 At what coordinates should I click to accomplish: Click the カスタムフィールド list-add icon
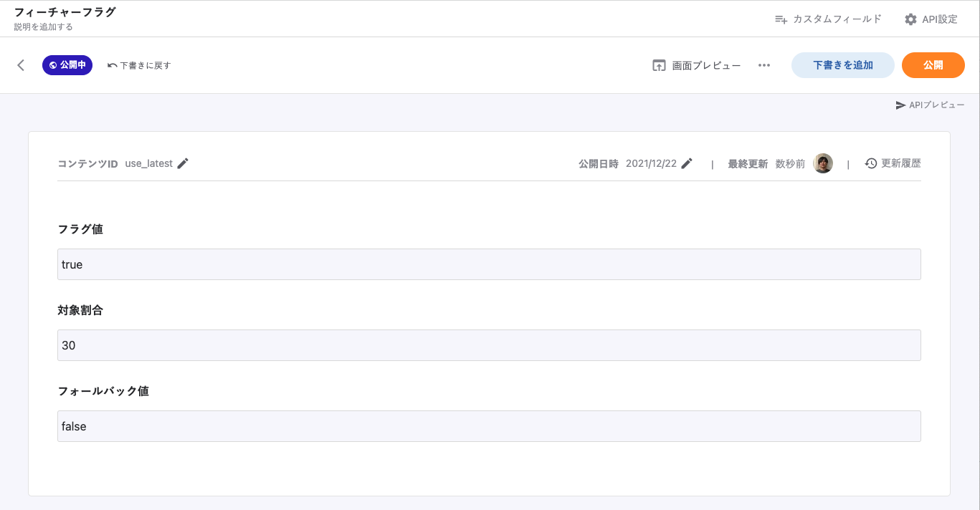[x=781, y=19]
